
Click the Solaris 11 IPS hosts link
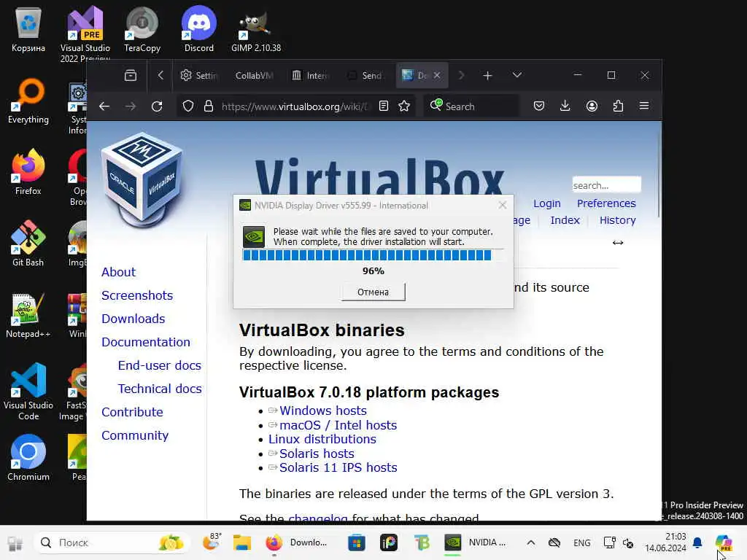coord(338,467)
